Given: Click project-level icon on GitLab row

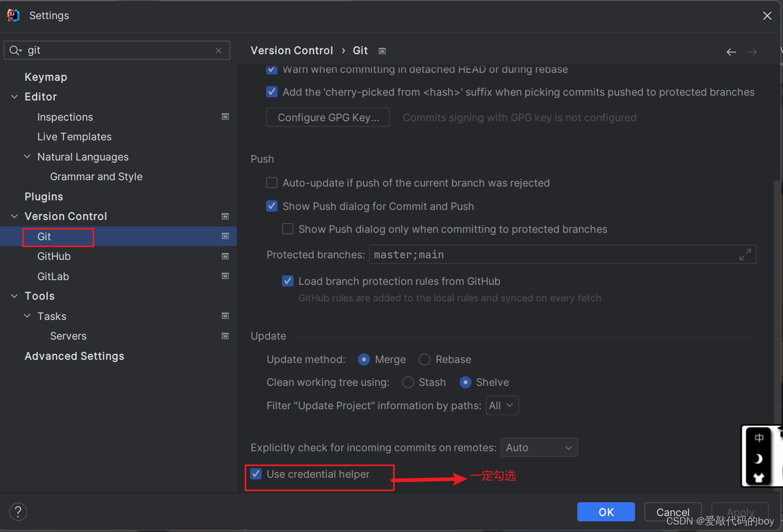Looking at the screenshot, I should click(226, 276).
